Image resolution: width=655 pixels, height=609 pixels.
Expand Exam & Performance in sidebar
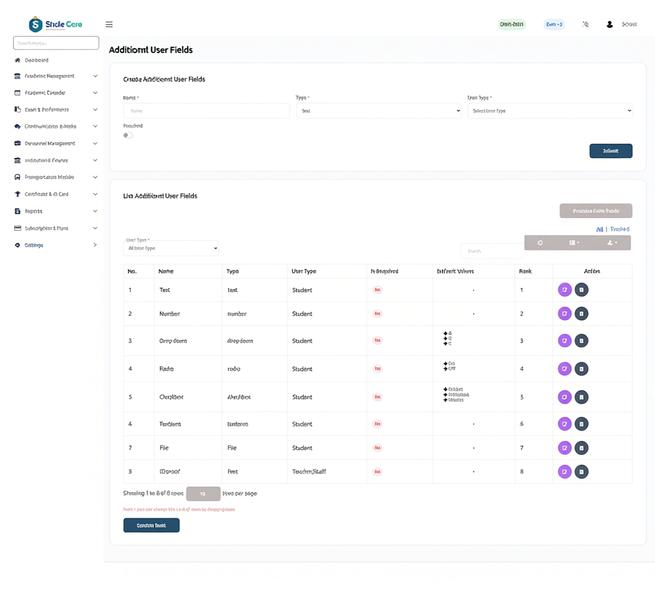56,109
